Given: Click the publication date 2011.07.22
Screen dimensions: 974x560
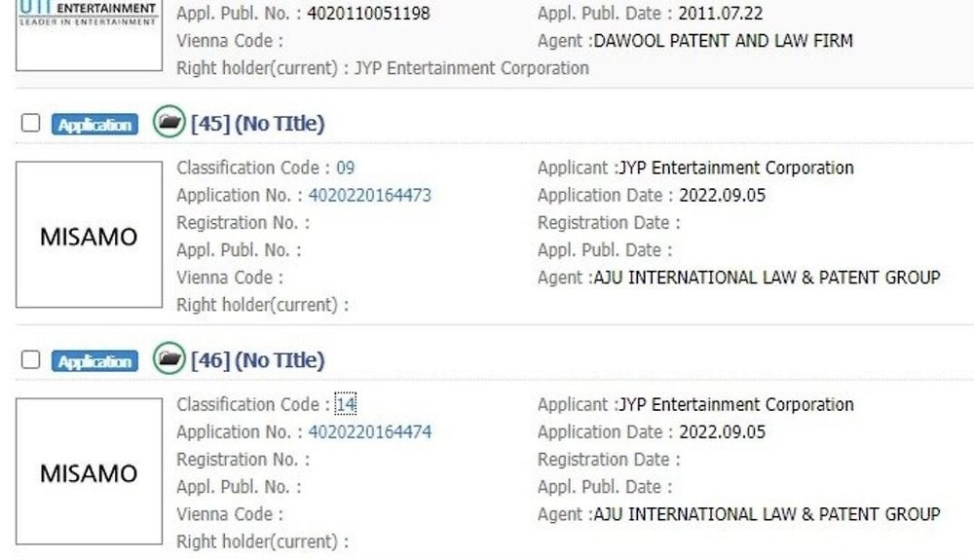Looking at the screenshot, I should 720,15.
